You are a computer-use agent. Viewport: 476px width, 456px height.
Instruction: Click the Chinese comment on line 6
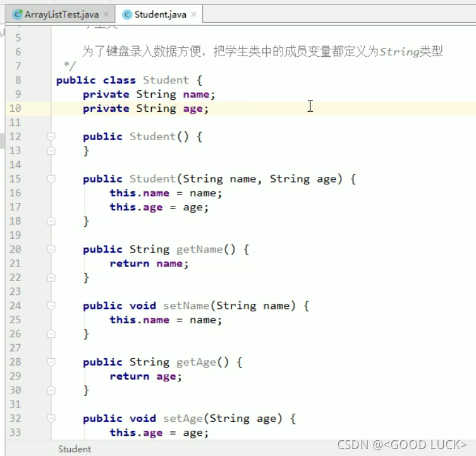tap(262, 52)
